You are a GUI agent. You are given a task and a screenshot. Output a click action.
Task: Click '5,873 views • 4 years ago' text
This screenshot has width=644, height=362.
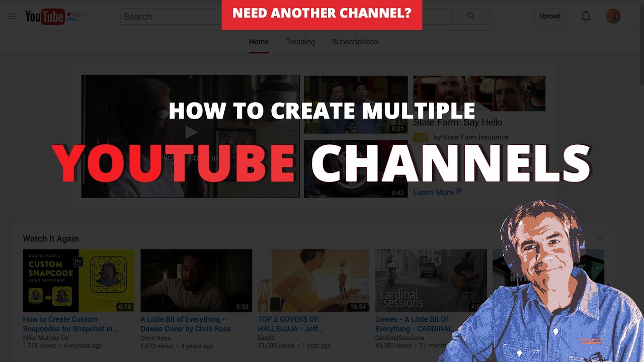(x=177, y=345)
